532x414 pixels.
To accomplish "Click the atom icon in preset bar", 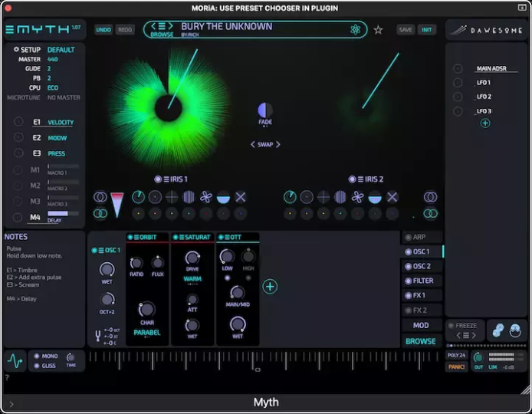I will [355, 30].
